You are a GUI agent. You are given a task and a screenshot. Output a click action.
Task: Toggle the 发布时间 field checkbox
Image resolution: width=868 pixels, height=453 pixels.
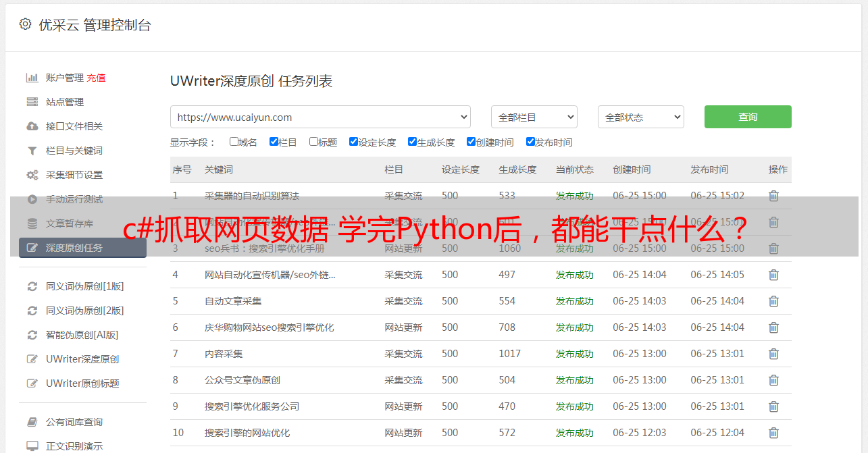click(x=530, y=142)
